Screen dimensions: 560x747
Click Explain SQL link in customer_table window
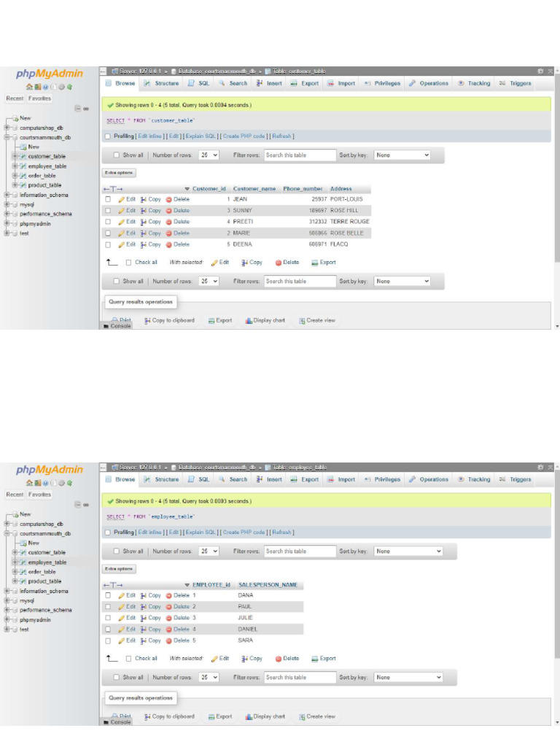(201, 136)
